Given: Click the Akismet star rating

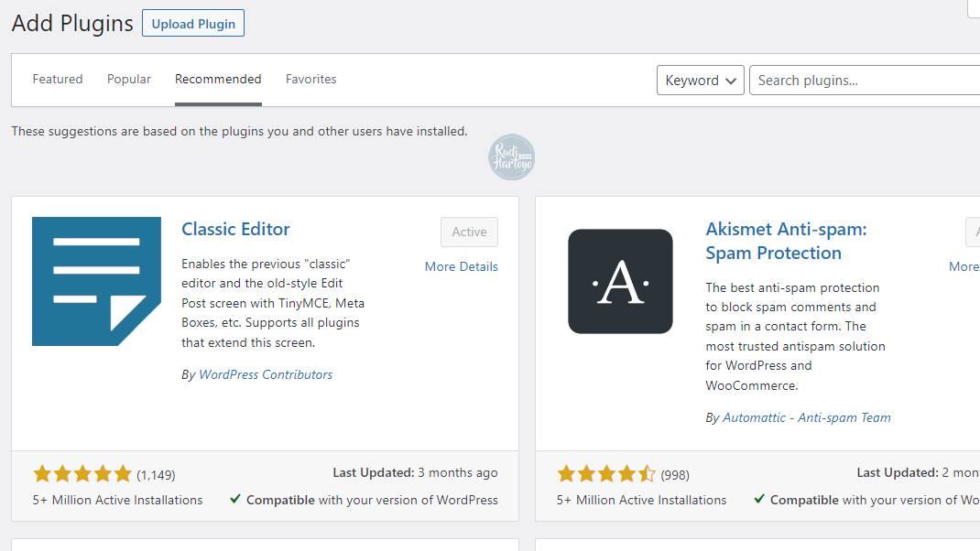Looking at the screenshot, I should coord(606,473).
